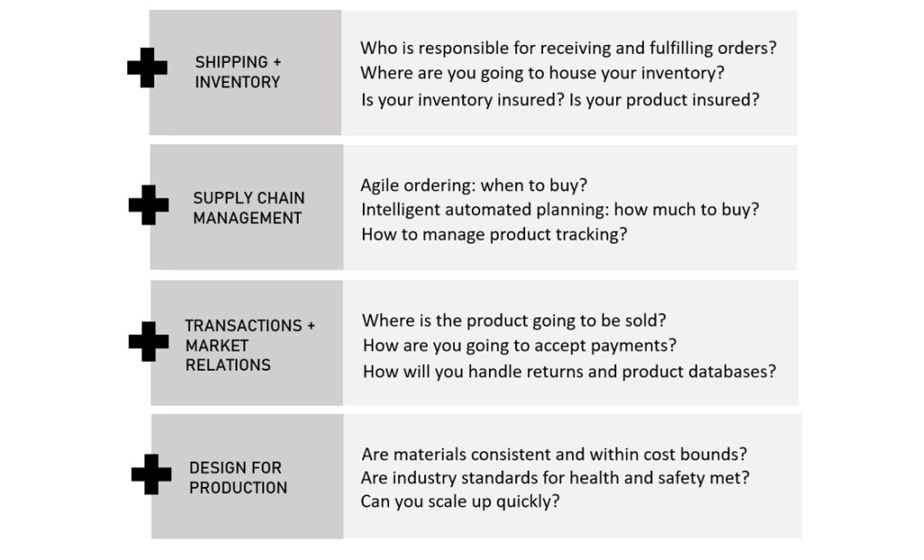
Task: Click the question about accepting payments
Action: point(520,345)
